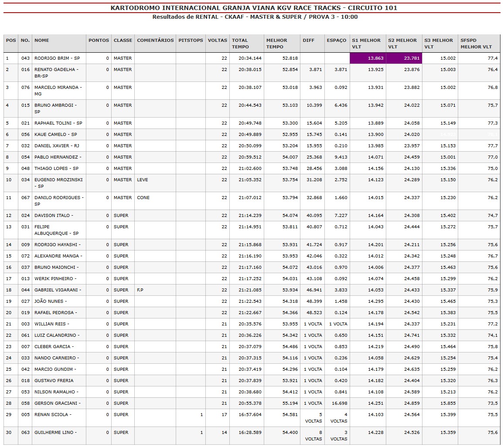Click LEVE comment for Eugenio Mrozinski
Screen dimensions: 504x447
pyautogui.click(x=143, y=180)
